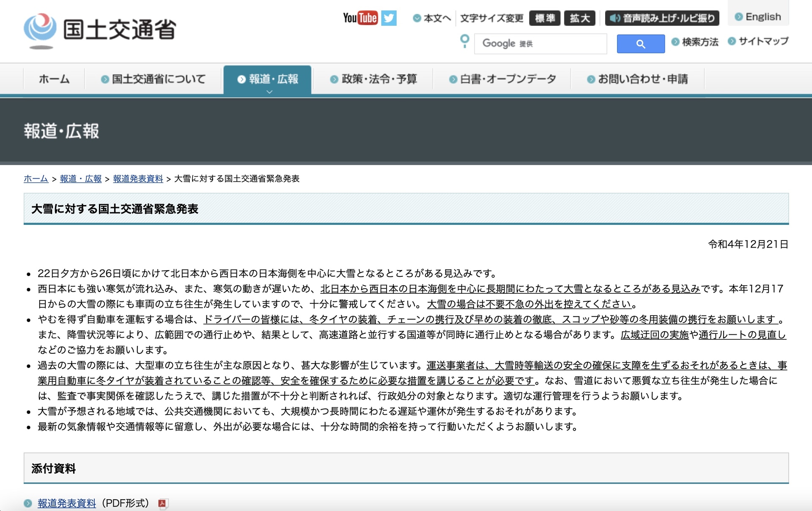
Task: Go to 報道・広報 in the breadcrumb
Action: (x=81, y=179)
